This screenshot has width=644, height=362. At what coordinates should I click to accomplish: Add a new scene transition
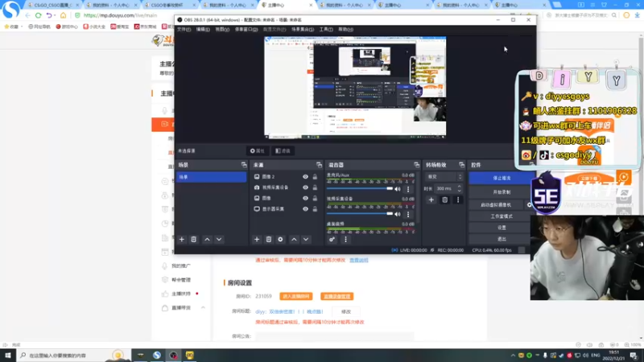(x=431, y=200)
